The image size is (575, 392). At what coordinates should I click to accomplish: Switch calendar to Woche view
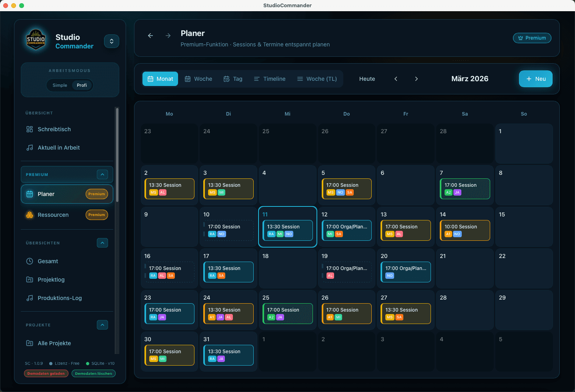pos(198,79)
